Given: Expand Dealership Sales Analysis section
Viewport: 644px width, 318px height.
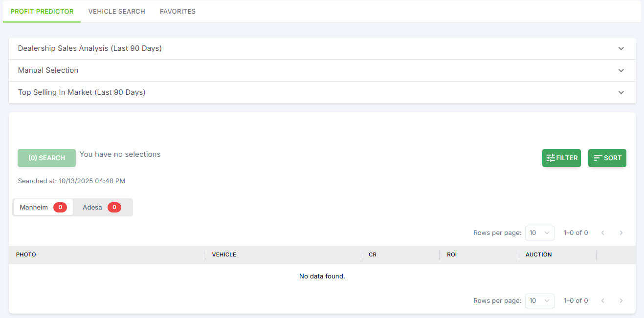Looking at the screenshot, I should [322, 48].
